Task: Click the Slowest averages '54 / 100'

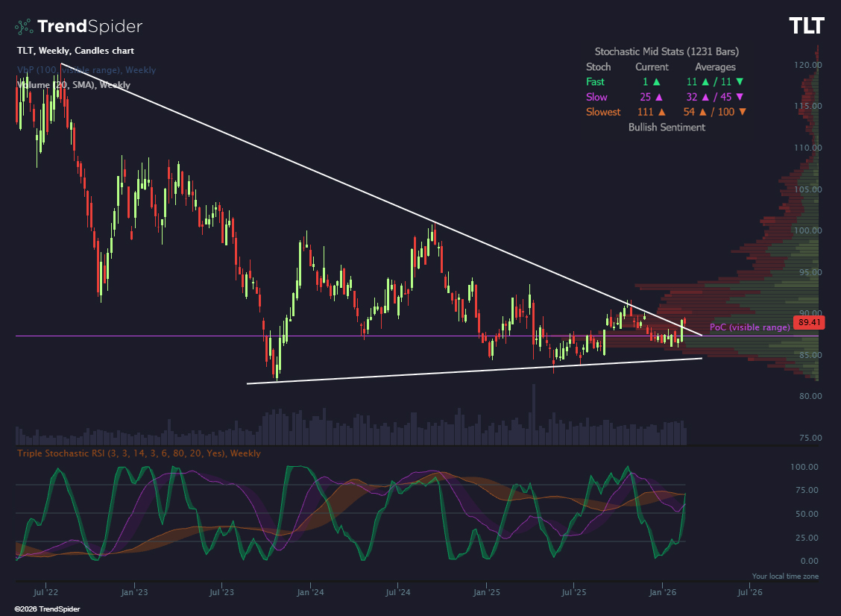Action: pyautogui.click(x=715, y=112)
